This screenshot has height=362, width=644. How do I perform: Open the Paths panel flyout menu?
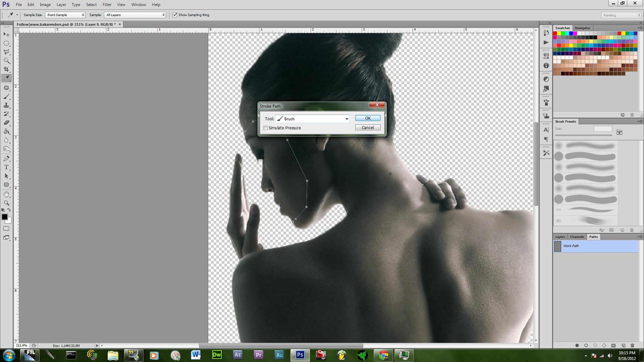click(639, 237)
